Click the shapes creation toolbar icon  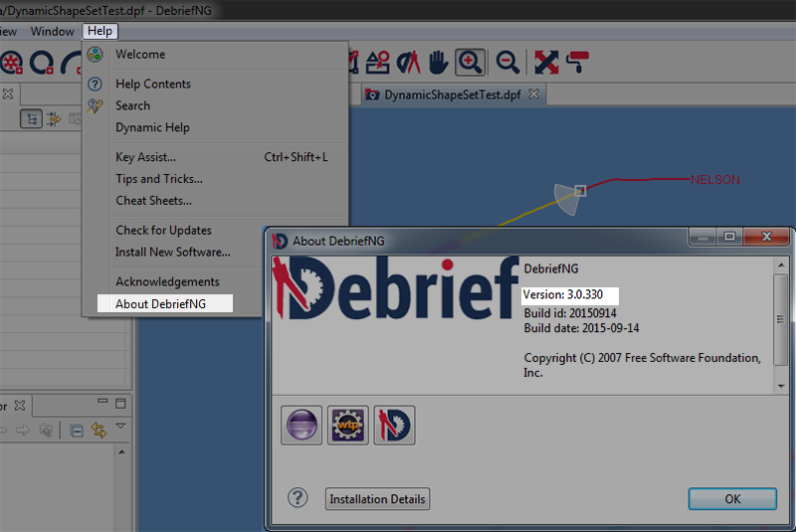378,63
